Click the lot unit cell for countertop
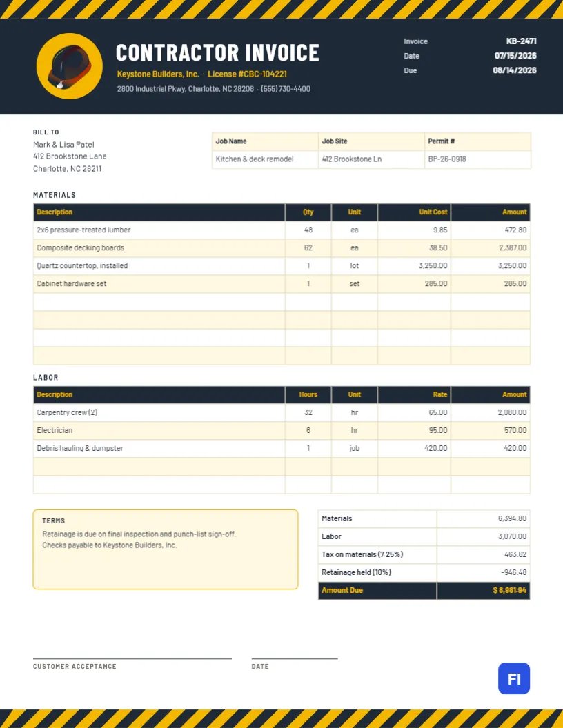 point(355,265)
